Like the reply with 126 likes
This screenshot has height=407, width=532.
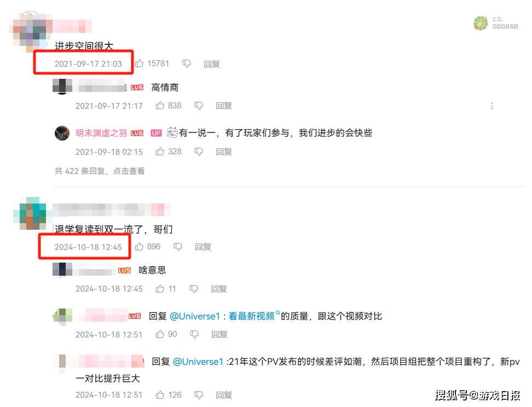coord(160,395)
